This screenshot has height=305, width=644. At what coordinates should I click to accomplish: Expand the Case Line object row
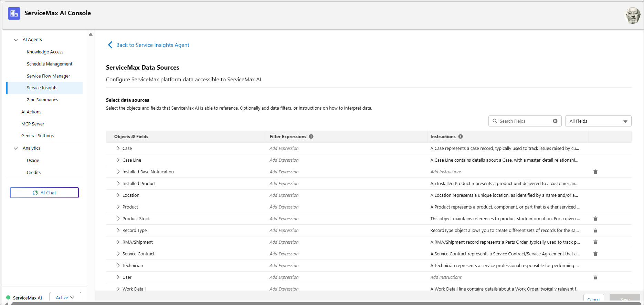[118, 160]
